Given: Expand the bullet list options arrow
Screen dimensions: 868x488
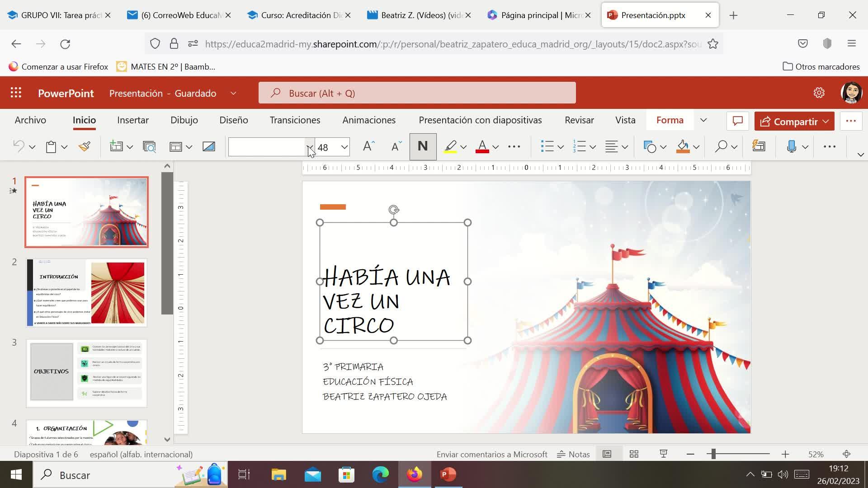Looking at the screenshot, I should pyautogui.click(x=561, y=147).
